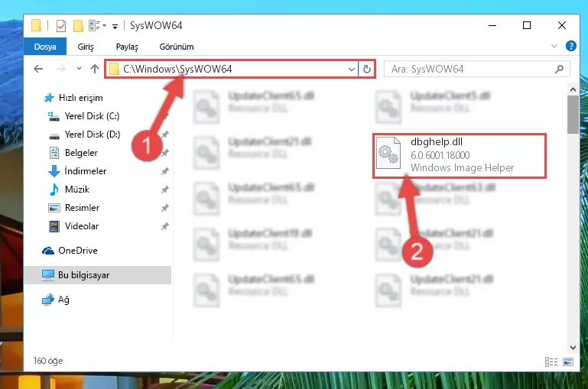Click the Bu bilgisayar monitor icon
The image size is (588, 389).
click(48, 275)
